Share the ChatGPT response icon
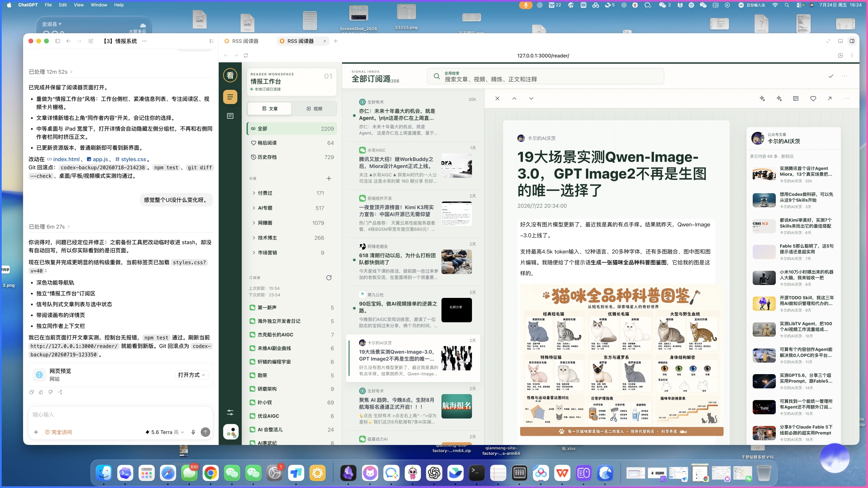This screenshot has width=868, height=488. pos(60,392)
